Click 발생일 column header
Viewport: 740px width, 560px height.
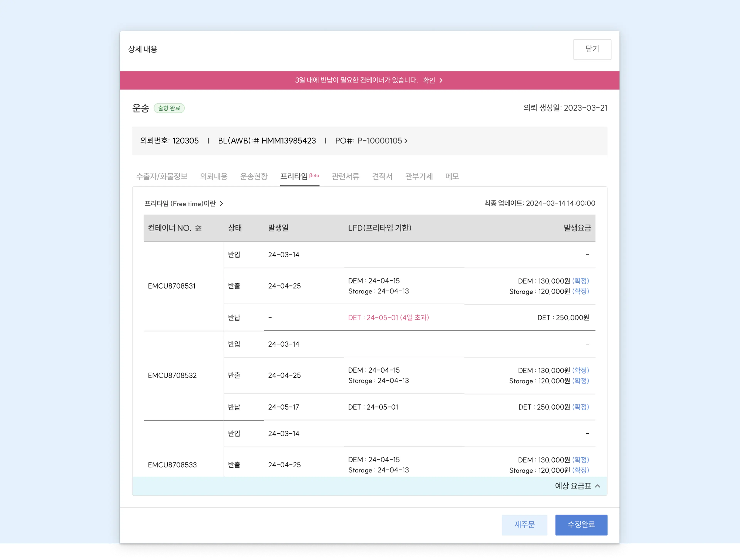tap(278, 228)
